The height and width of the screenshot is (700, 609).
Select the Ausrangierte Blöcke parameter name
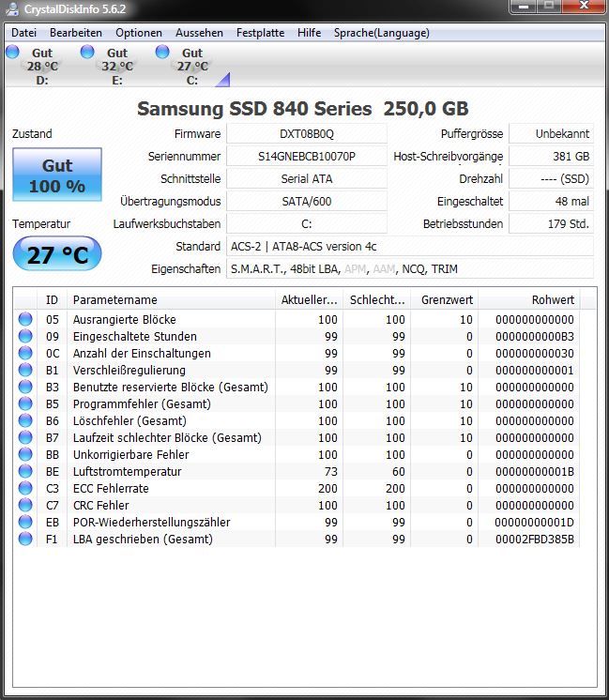(125, 320)
